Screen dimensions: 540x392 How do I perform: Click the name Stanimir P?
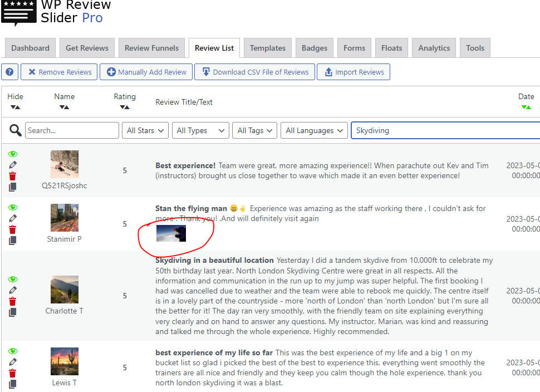tap(65, 239)
